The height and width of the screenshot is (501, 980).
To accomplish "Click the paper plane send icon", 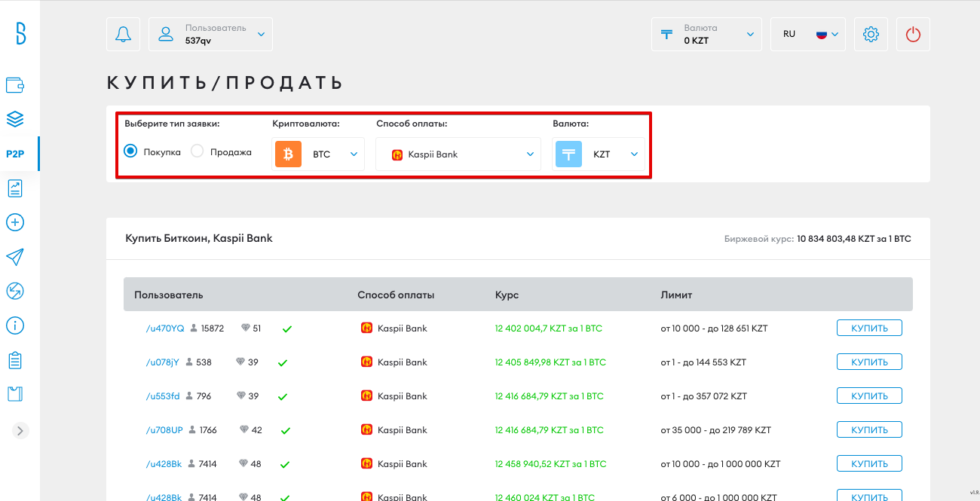I will [15, 257].
